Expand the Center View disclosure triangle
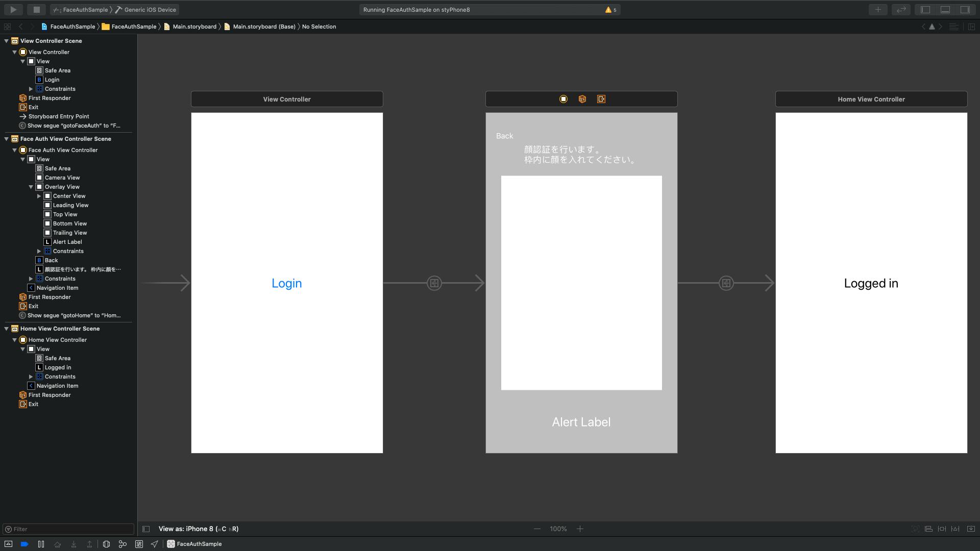 pos(39,196)
